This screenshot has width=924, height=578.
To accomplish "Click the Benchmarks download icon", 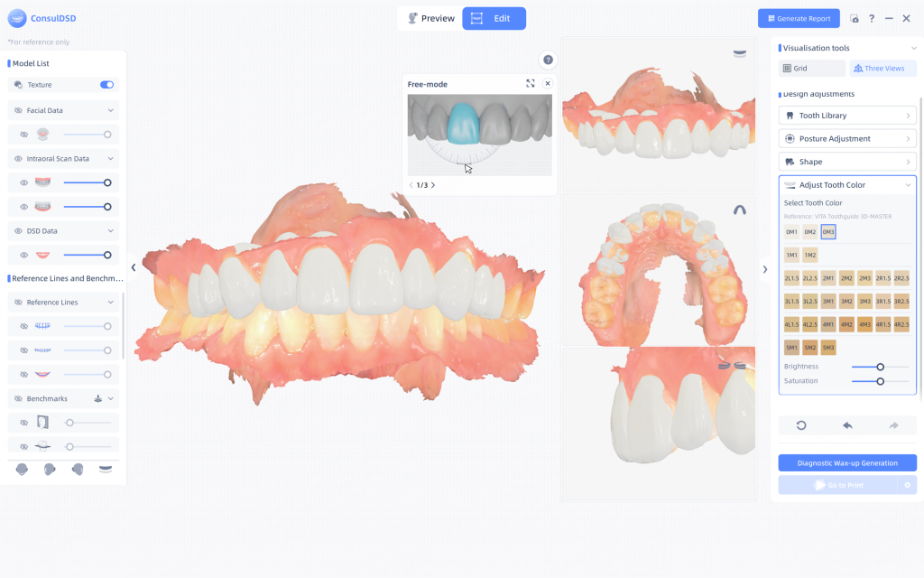I will [x=97, y=398].
